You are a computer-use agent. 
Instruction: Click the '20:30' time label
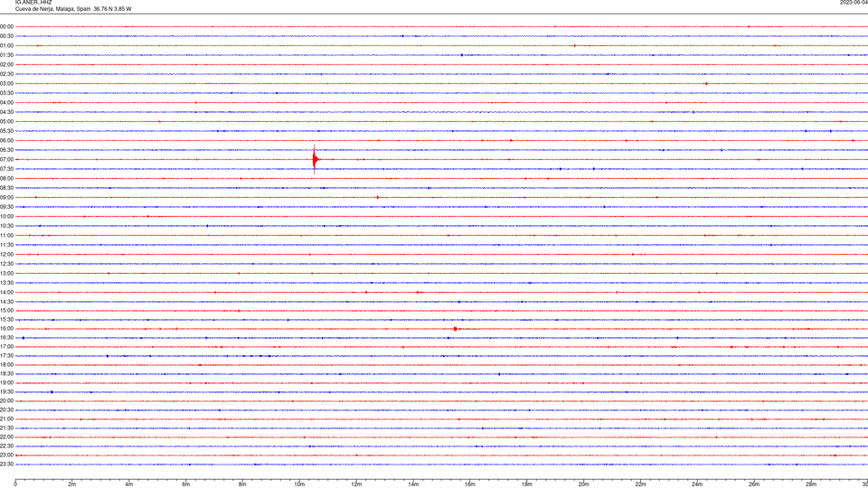(x=6, y=410)
